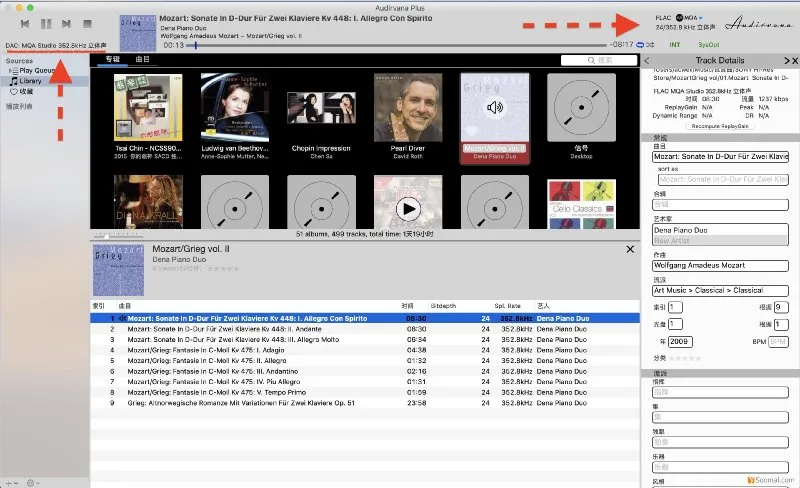
Task: Click the Dena Piano Duo artist field
Action: 720,230
